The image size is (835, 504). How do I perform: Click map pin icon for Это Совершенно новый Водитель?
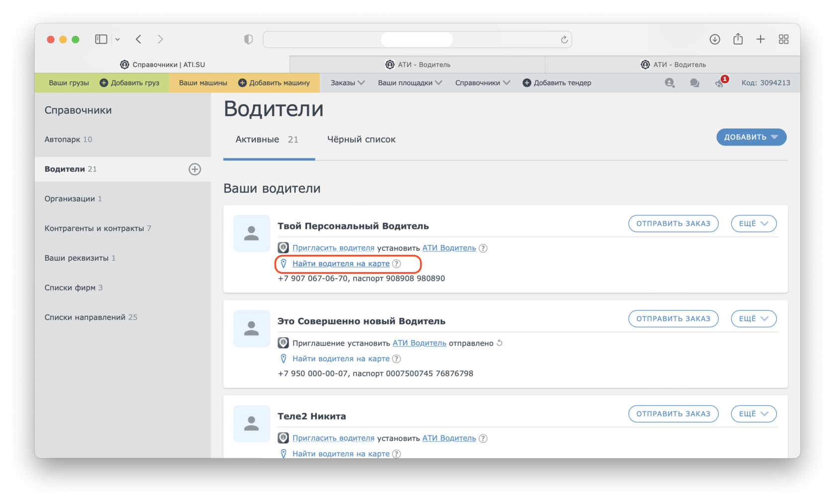(283, 359)
